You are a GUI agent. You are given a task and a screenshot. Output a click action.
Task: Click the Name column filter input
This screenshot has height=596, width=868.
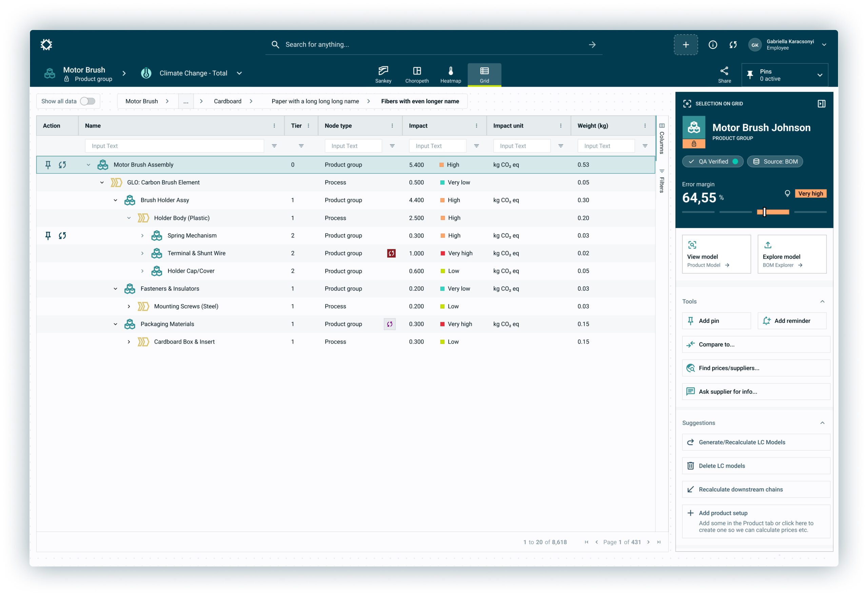point(174,146)
